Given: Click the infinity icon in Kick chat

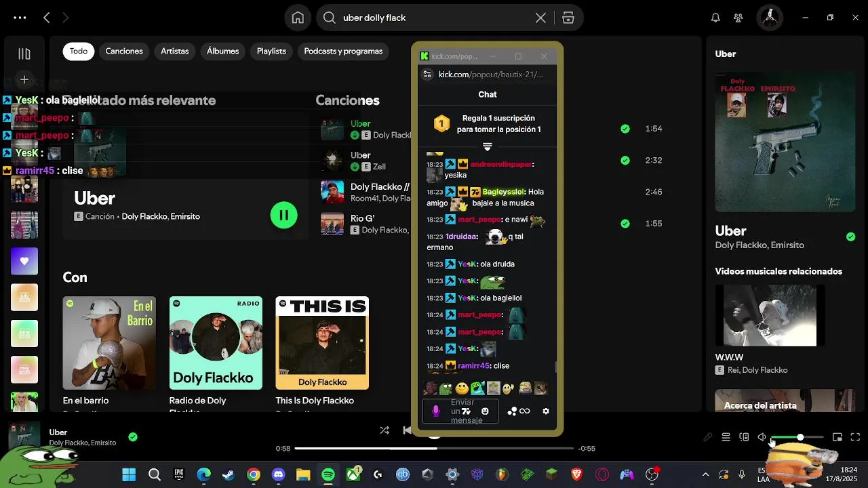Looking at the screenshot, I should (x=525, y=411).
